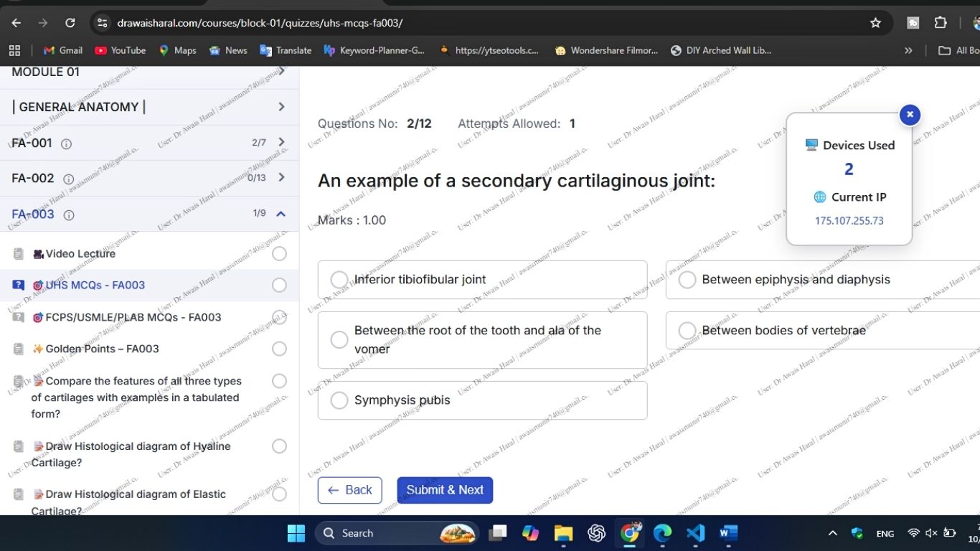The height and width of the screenshot is (551, 980).
Task: Mark Video Lecture as complete
Action: tap(279, 253)
